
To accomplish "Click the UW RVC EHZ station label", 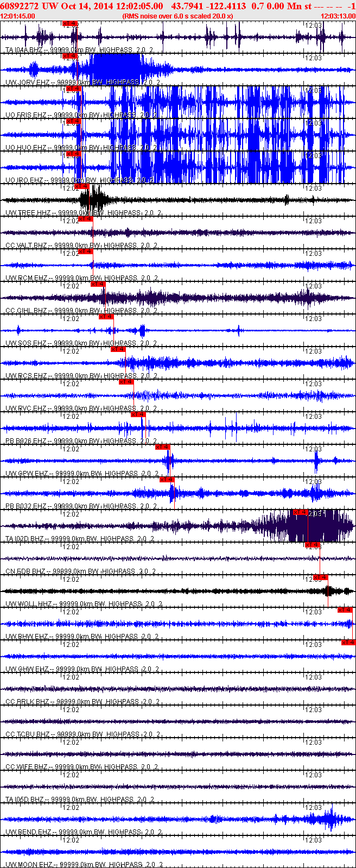I will (x=81, y=408).
